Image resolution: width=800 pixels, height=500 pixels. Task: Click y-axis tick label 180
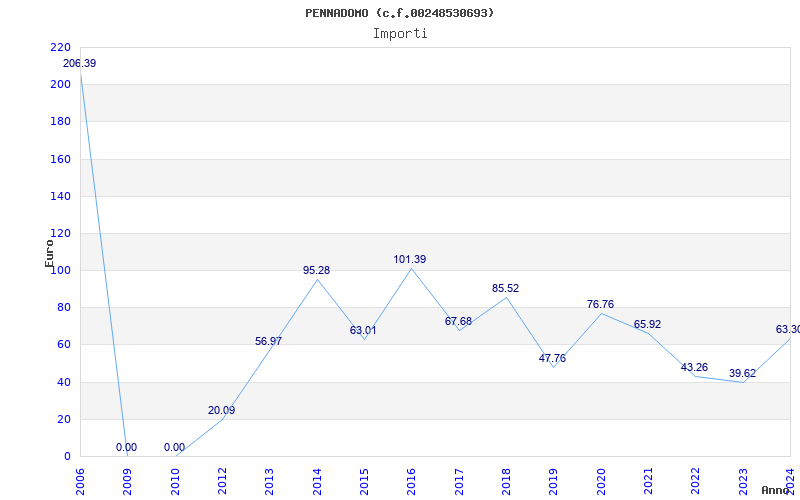click(x=60, y=122)
